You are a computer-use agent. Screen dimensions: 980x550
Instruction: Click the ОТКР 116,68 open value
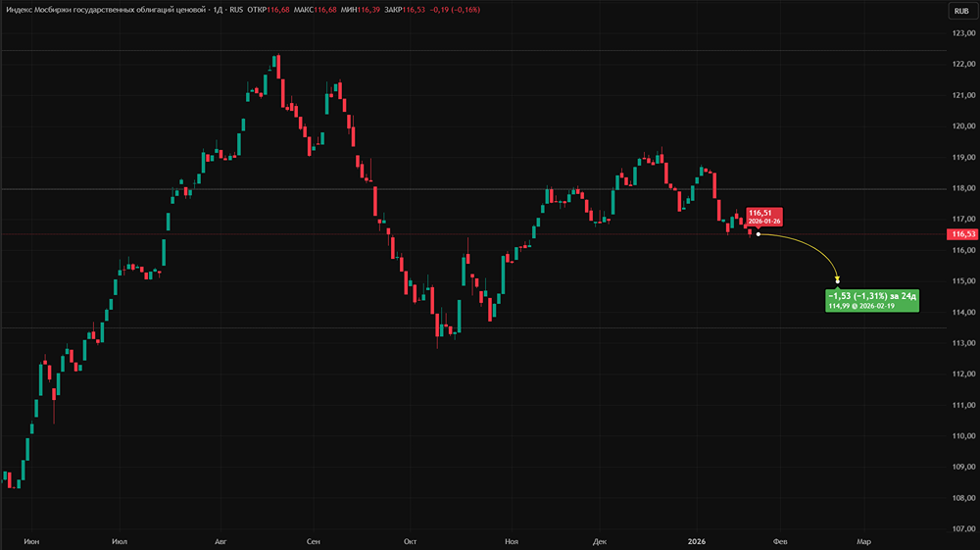coord(269,10)
